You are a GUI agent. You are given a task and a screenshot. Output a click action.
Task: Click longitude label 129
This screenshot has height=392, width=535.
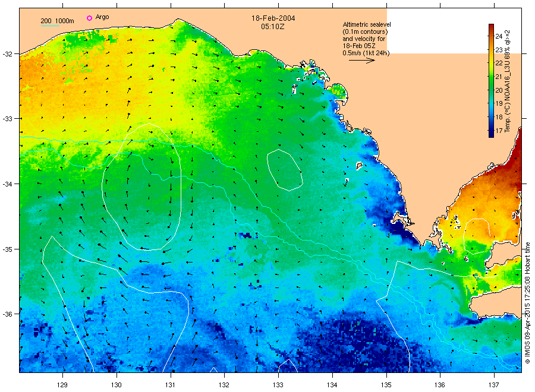point(62,385)
